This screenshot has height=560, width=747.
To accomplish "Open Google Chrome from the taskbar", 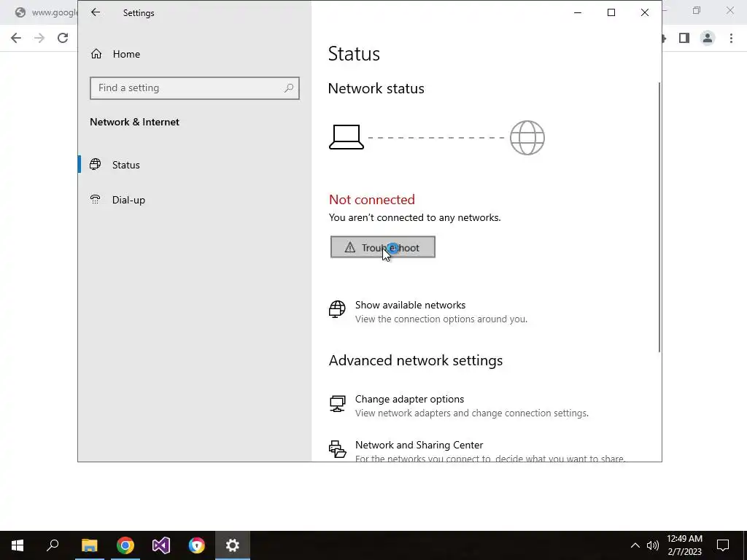I will [125, 545].
